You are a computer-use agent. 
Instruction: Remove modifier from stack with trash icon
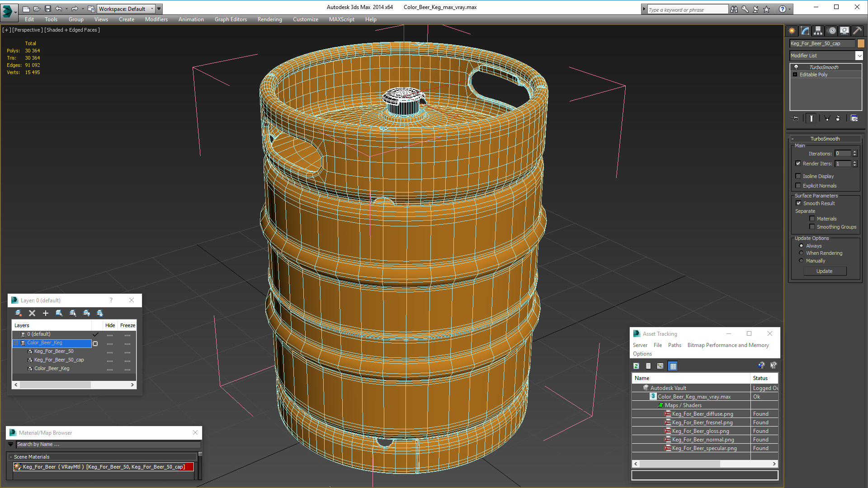(x=838, y=118)
